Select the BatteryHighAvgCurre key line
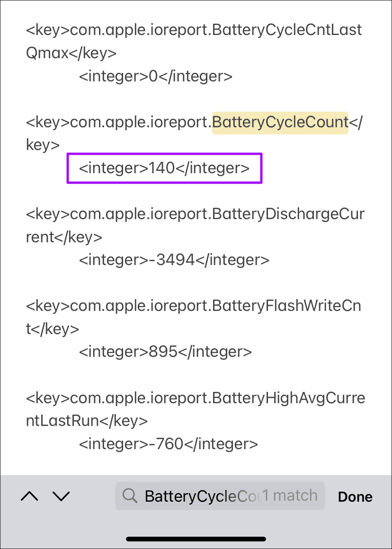Image resolution: width=392 pixels, height=549 pixels. click(x=195, y=398)
